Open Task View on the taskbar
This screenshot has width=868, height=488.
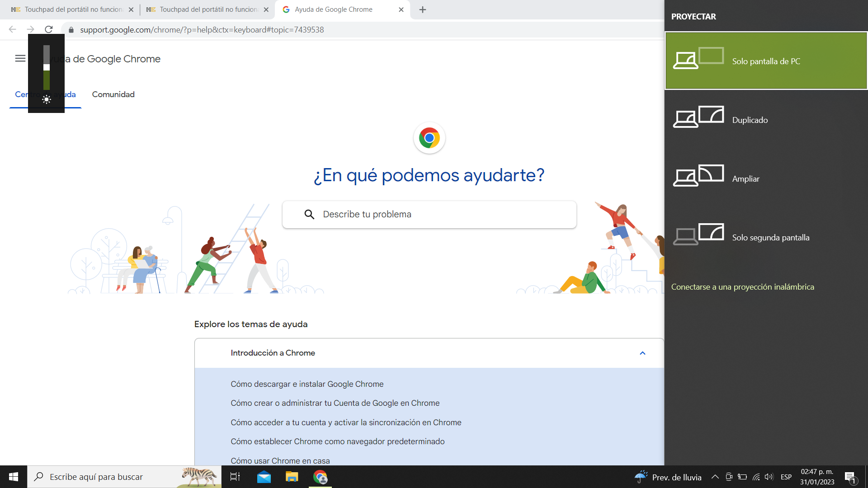tap(235, 477)
